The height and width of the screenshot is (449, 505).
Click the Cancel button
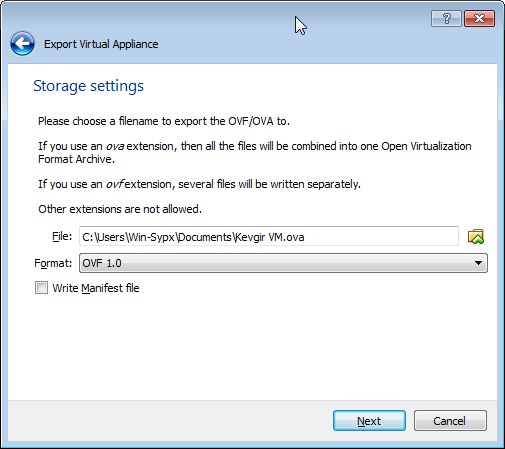tap(450, 421)
